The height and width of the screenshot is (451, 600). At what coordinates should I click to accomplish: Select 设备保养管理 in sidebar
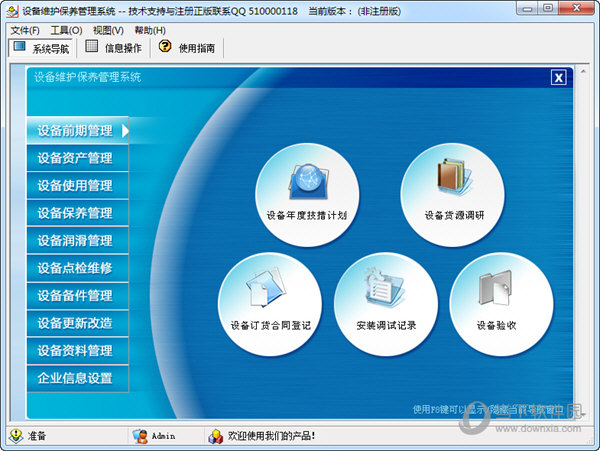(x=78, y=213)
